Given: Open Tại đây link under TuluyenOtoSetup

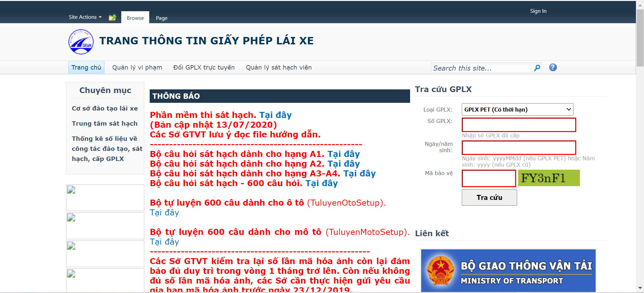Looking at the screenshot, I should coord(164,213).
